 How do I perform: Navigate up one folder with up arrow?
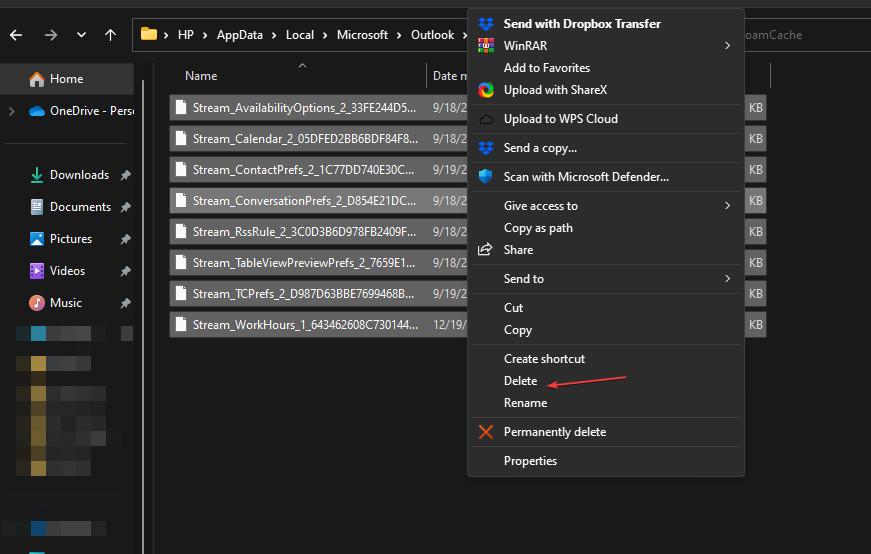pyautogui.click(x=110, y=35)
